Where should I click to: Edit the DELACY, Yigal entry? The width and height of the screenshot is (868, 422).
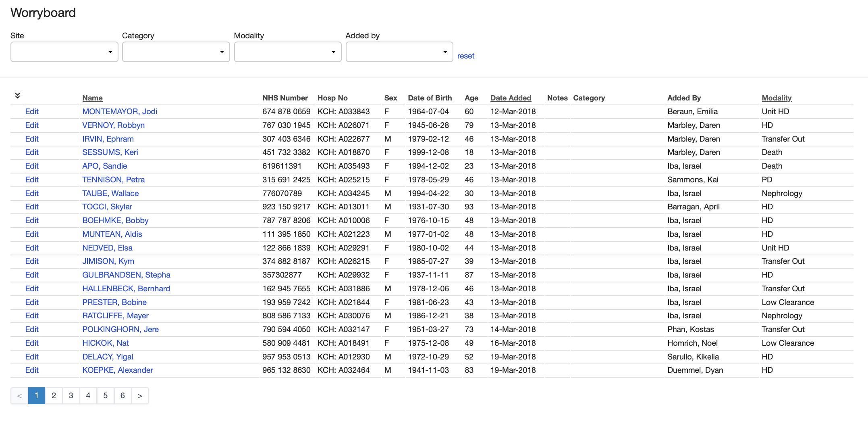(x=32, y=357)
